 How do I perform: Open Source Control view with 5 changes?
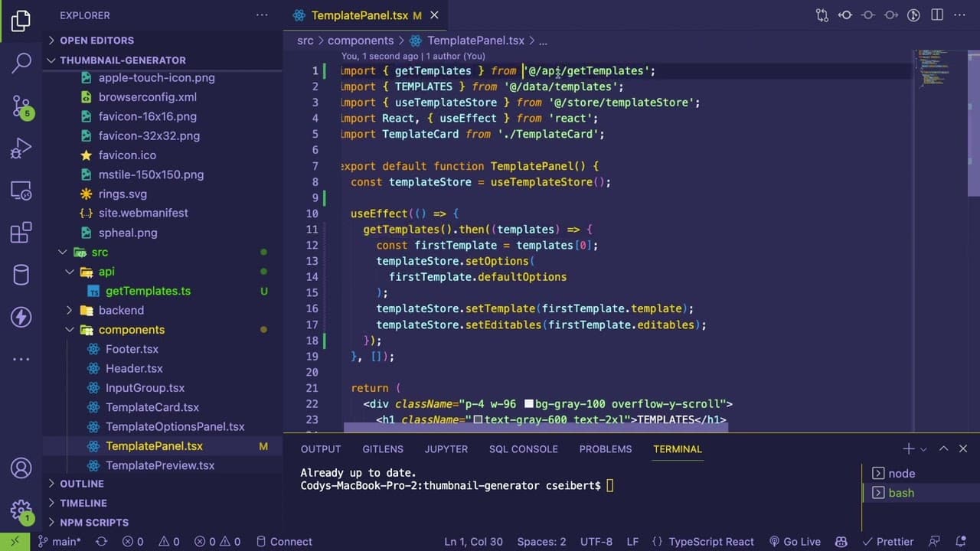tap(21, 106)
